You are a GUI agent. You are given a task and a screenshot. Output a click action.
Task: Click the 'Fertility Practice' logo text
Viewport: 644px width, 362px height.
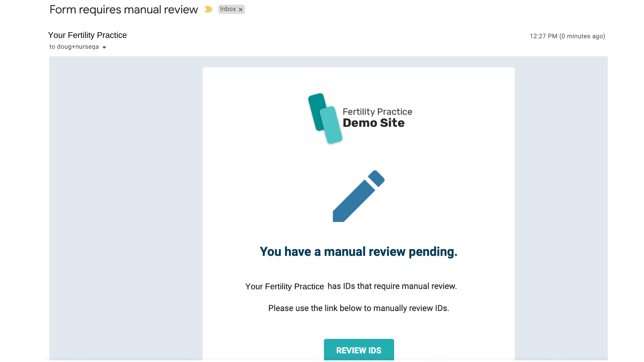(377, 112)
